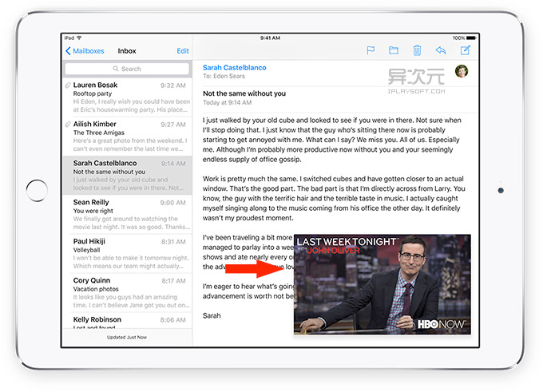Compose a new message icon
The height and width of the screenshot is (392, 543).
point(465,50)
